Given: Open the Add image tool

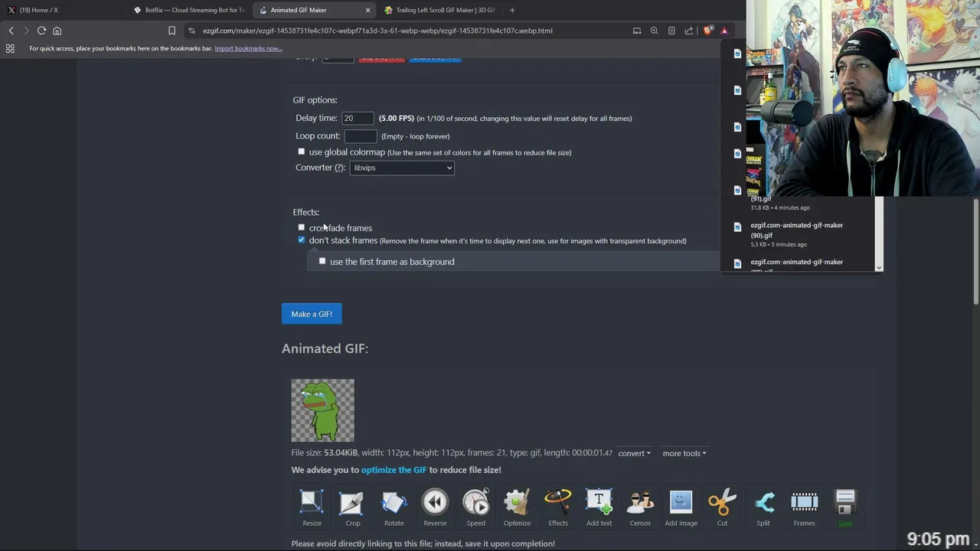Looking at the screenshot, I should (681, 508).
